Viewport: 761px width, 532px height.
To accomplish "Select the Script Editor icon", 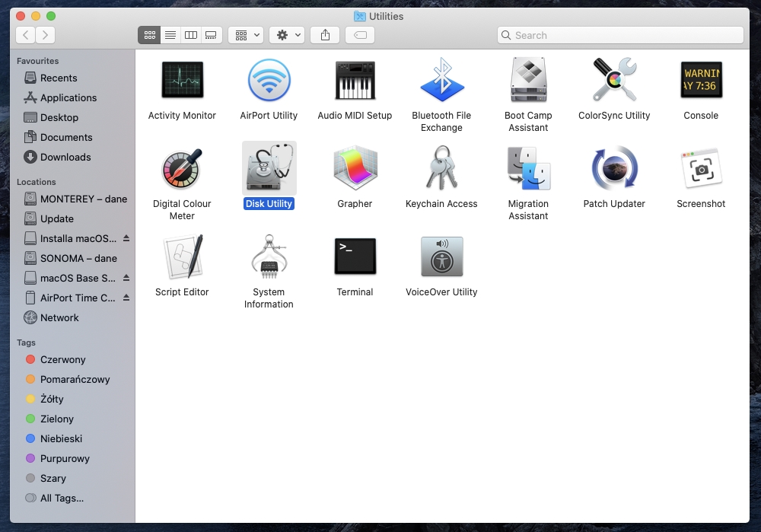I will [x=182, y=256].
